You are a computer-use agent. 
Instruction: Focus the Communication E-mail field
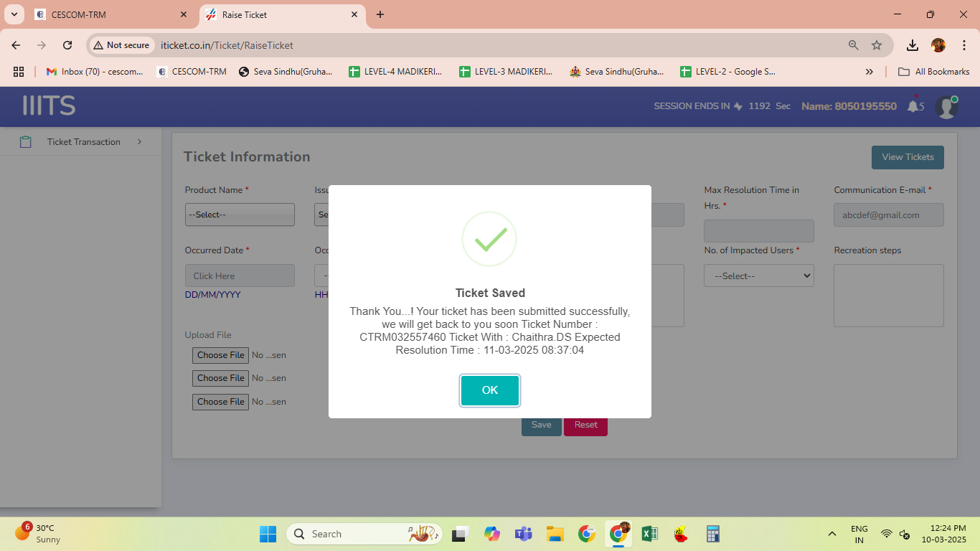[888, 215]
